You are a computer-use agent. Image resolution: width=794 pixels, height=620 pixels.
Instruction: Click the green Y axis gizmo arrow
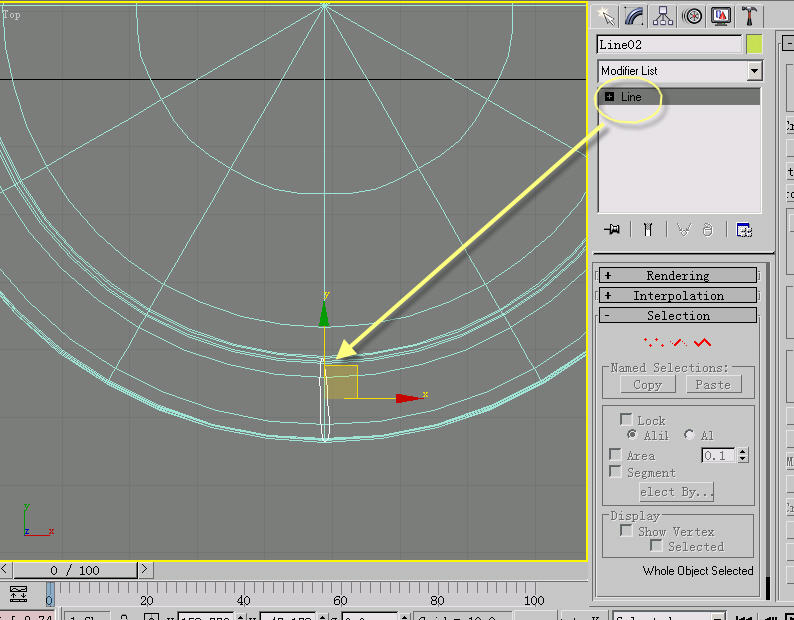324,314
